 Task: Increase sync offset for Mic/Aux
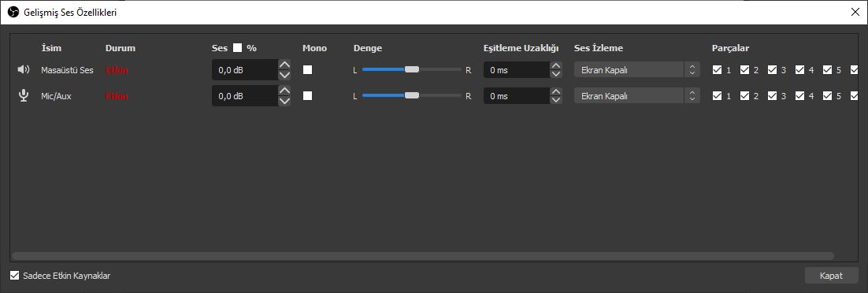(x=556, y=91)
